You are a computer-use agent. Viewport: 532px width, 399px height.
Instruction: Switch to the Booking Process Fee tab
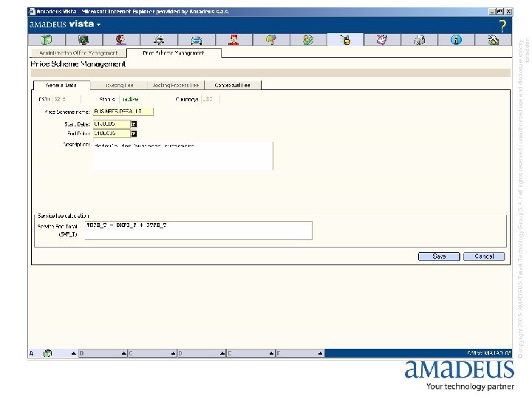pos(176,85)
